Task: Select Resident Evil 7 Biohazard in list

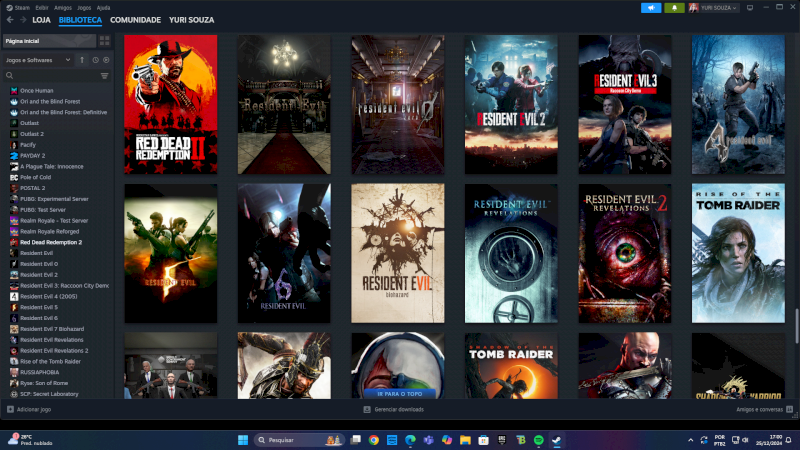Action: pos(52,329)
